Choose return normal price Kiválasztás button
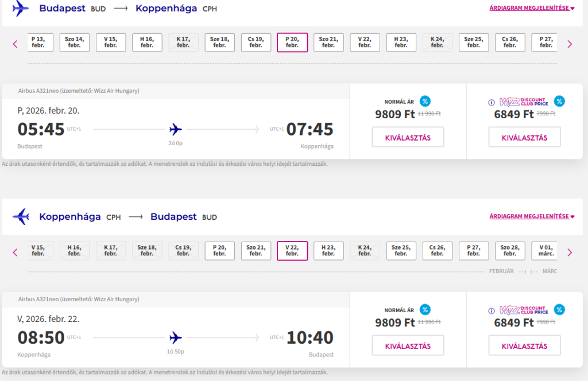This screenshot has width=588, height=381. pos(408,345)
